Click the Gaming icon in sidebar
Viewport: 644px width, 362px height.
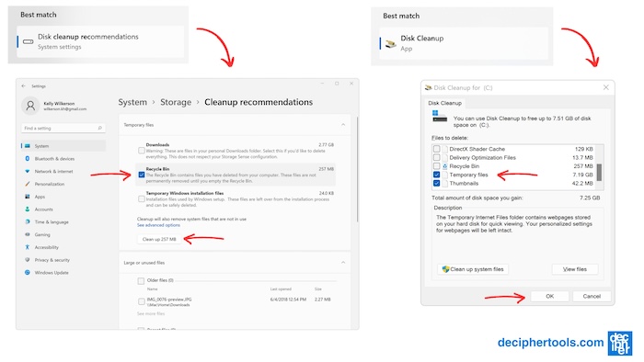point(28,234)
